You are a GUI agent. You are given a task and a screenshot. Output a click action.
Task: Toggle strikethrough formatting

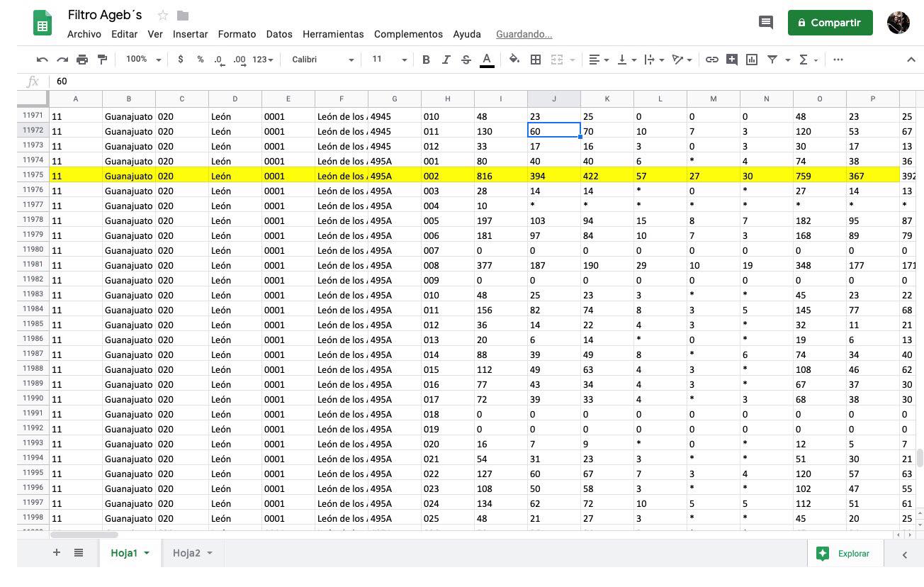(x=466, y=60)
